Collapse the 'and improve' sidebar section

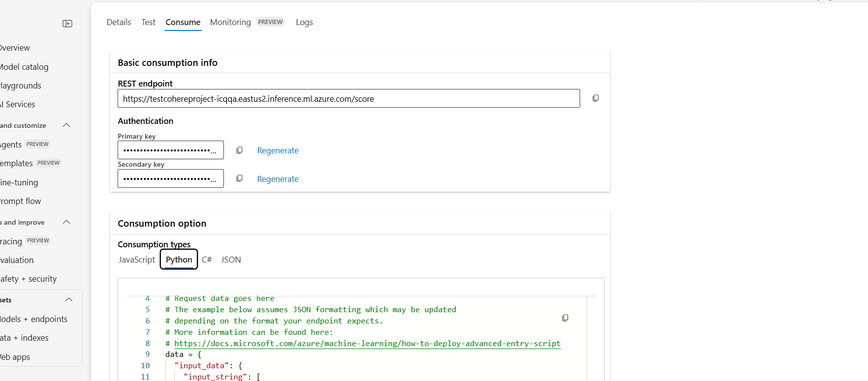point(66,222)
